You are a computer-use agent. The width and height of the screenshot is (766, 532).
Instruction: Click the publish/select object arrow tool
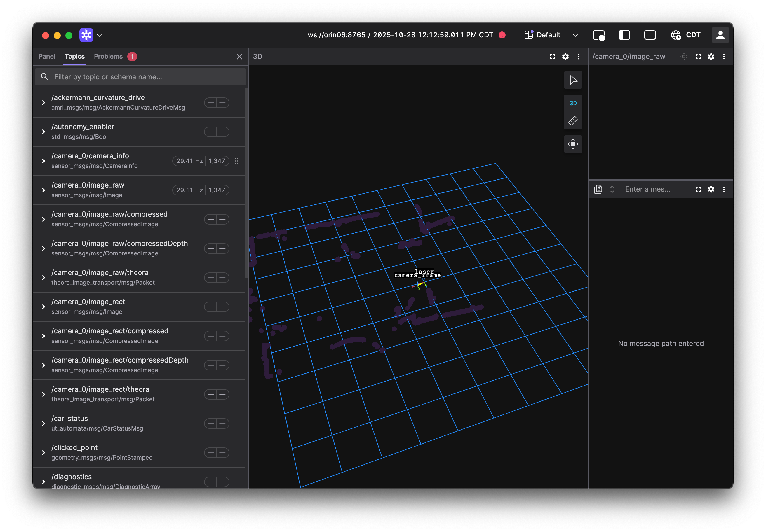573,80
